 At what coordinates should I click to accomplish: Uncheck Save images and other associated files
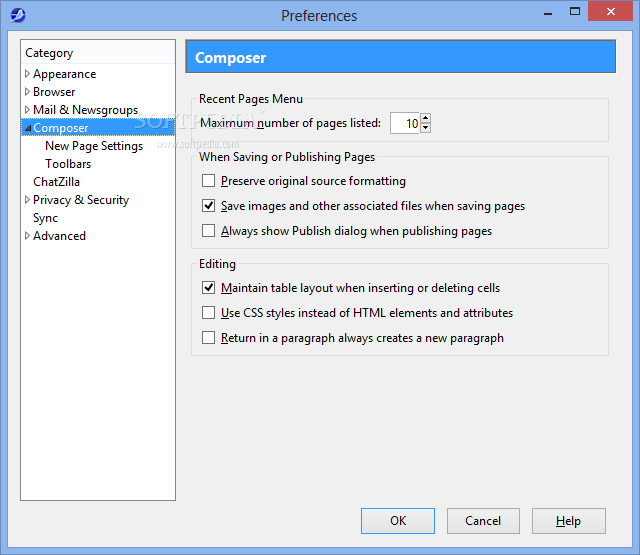[208, 206]
